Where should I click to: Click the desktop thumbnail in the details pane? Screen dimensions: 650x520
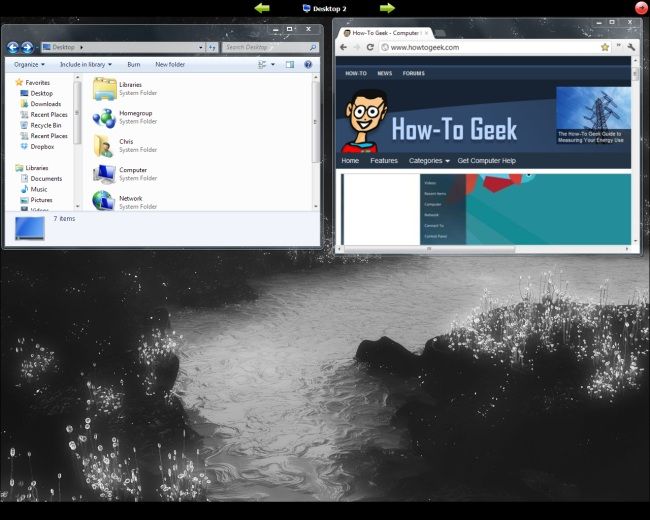tap(30, 228)
